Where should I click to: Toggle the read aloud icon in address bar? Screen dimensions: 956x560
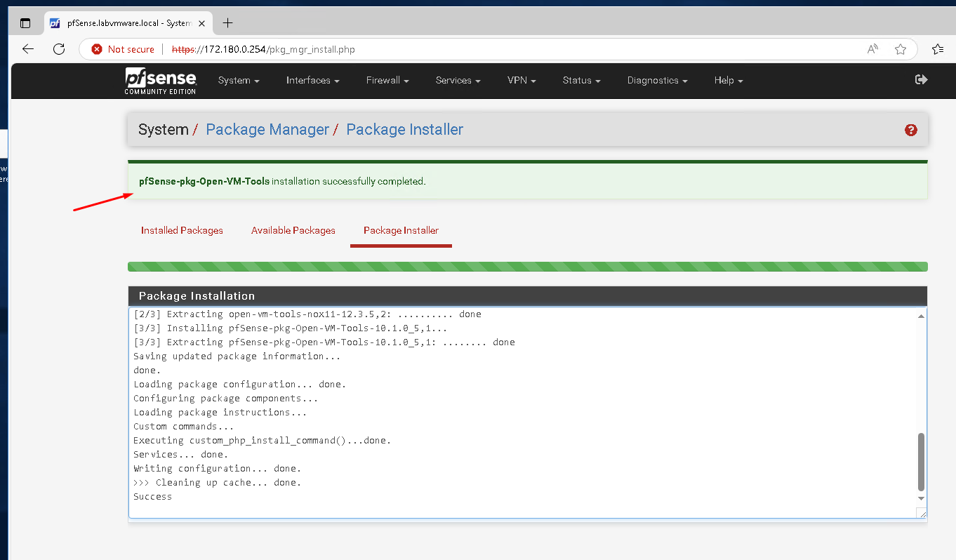(x=872, y=49)
